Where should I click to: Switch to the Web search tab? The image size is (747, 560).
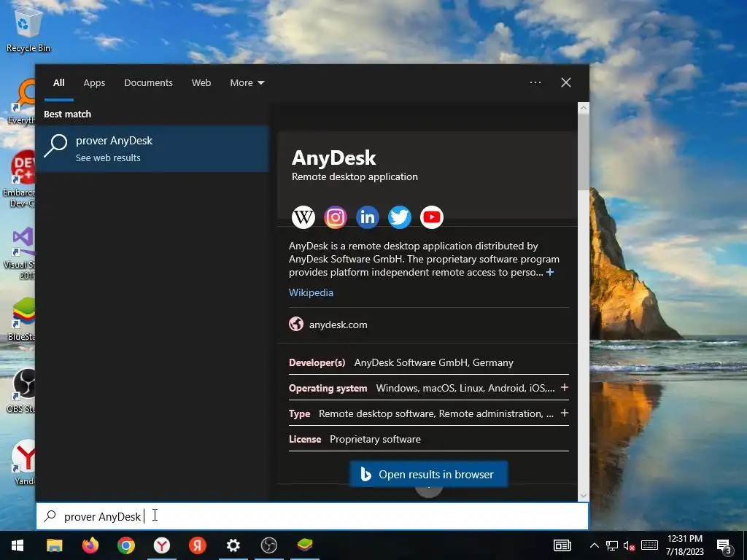pos(201,83)
